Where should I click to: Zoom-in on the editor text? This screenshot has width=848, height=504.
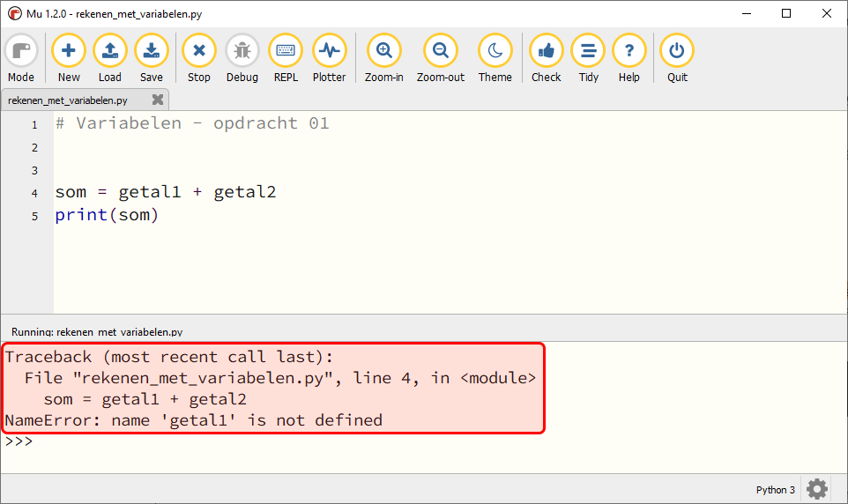(384, 58)
